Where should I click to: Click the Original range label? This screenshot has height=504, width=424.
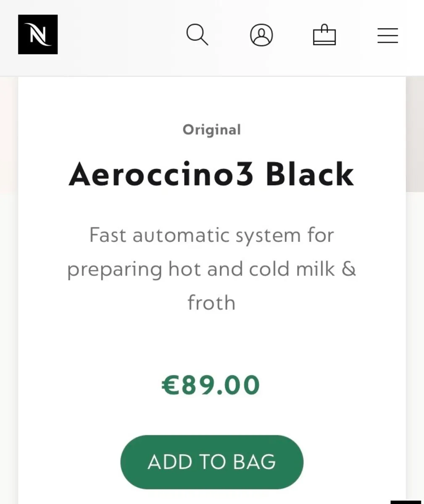coord(212,130)
